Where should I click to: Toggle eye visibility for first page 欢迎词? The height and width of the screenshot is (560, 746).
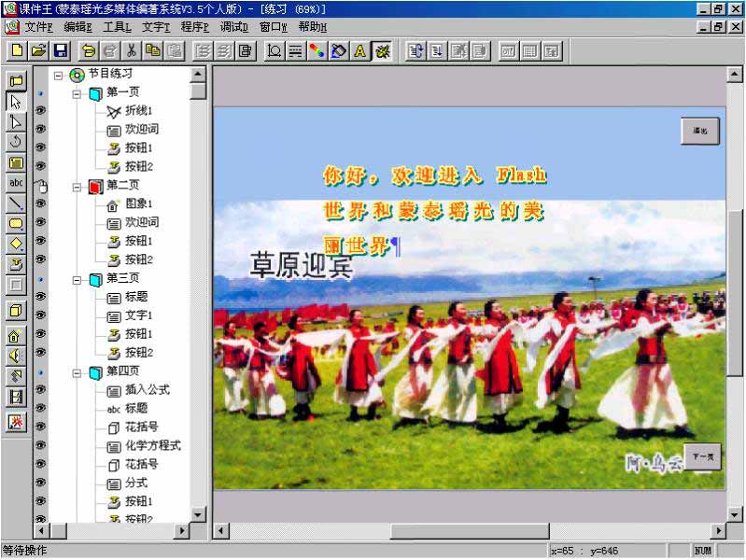point(41,129)
